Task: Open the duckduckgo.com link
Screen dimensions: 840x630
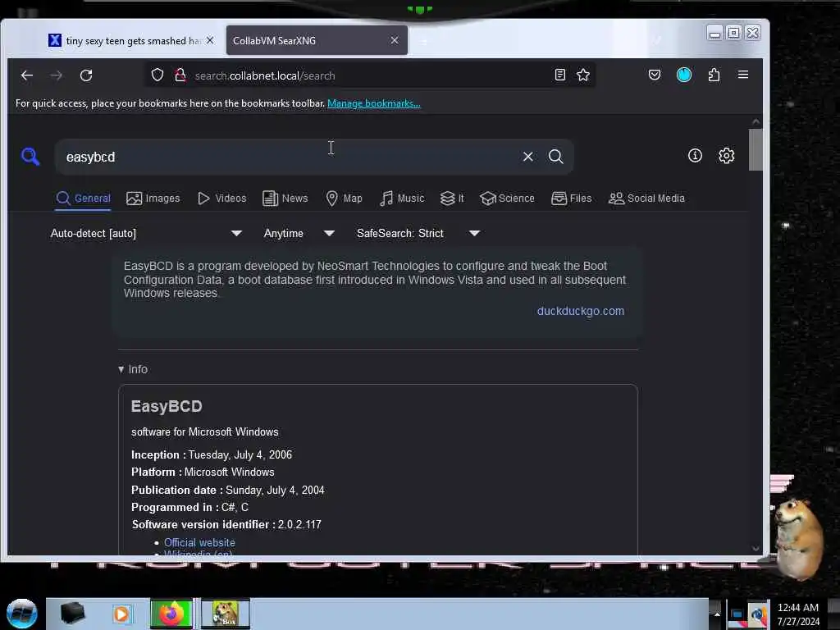Action: click(580, 311)
